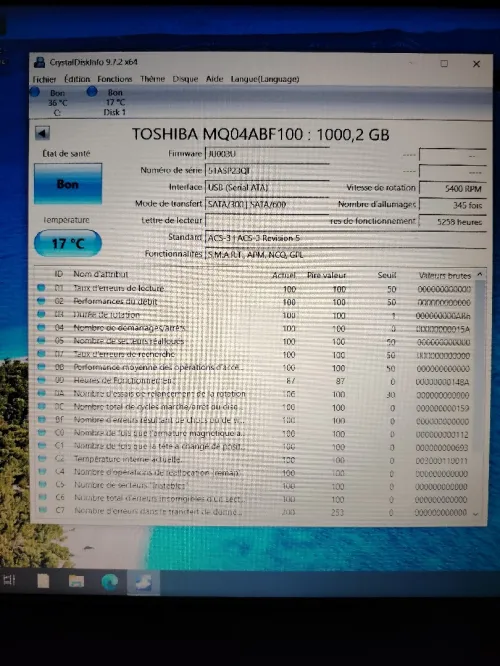Open the Thème menu
Viewport: 500px width, 666px height.
point(152,79)
